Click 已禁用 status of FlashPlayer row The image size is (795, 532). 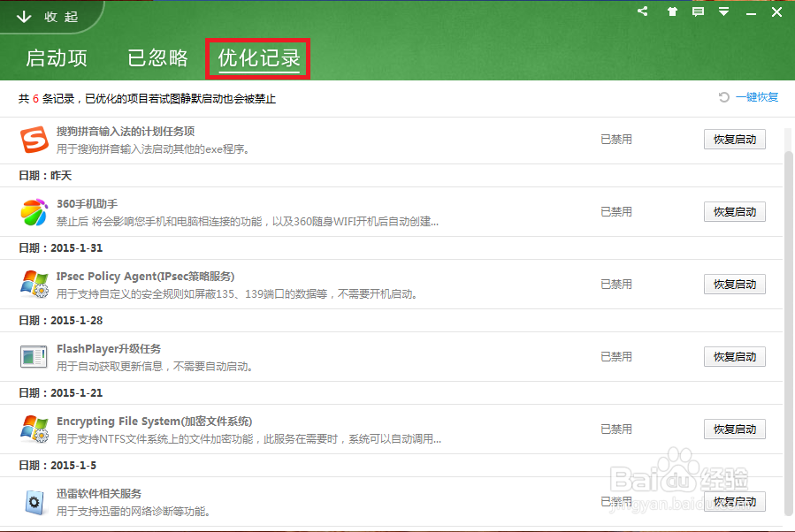click(616, 357)
